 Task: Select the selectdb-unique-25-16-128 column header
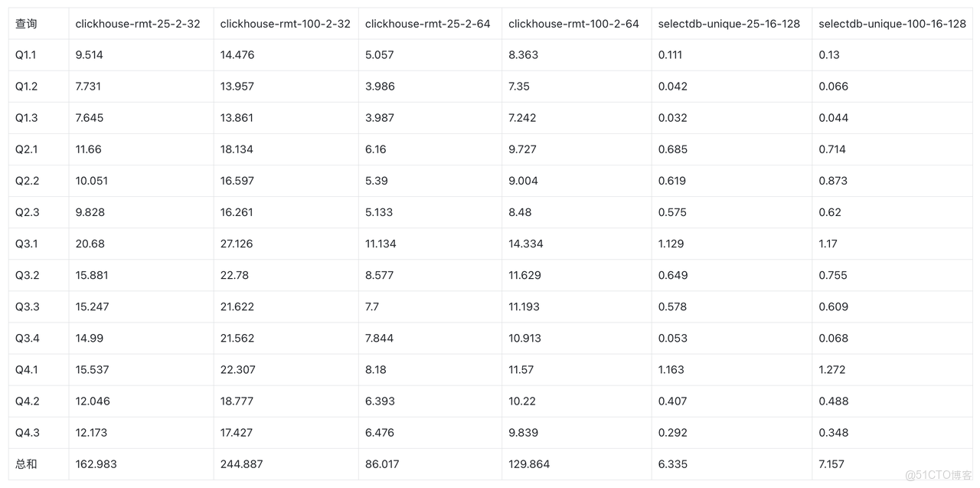click(x=729, y=24)
